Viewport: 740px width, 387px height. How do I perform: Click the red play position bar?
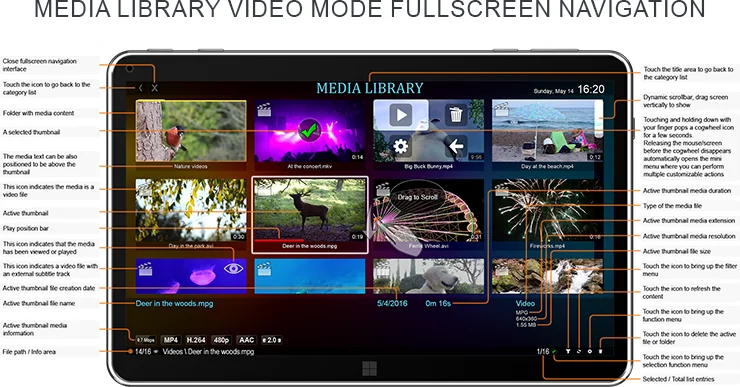point(267,240)
